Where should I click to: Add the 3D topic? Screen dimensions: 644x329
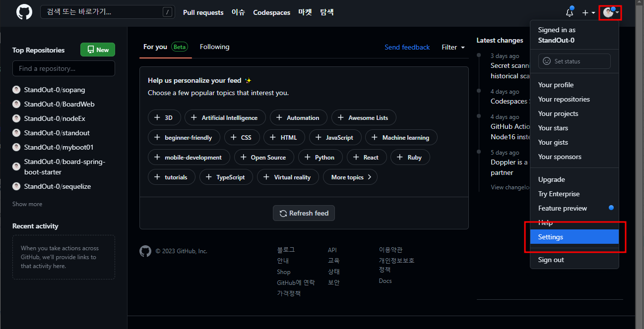coord(164,117)
